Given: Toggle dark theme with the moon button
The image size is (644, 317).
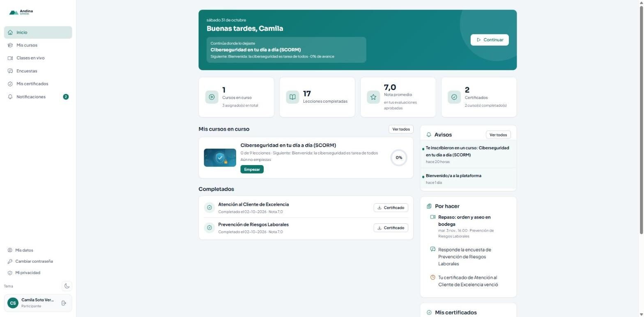Looking at the screenshot, I should 67,286.
